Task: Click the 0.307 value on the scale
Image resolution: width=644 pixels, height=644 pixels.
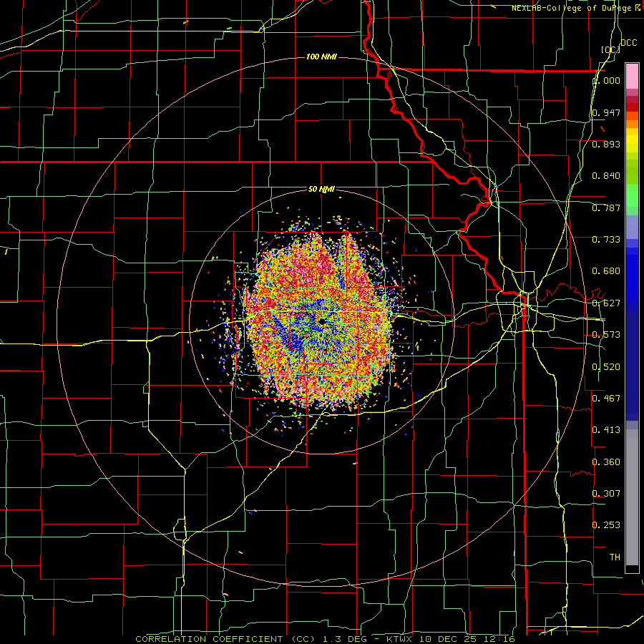Action: [x=606, y=493]
